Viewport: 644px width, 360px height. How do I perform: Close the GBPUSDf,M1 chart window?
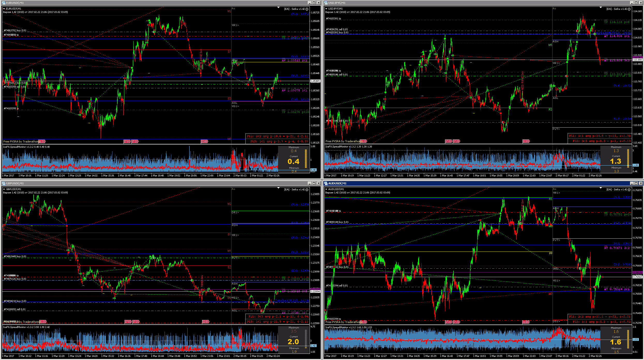318,183
